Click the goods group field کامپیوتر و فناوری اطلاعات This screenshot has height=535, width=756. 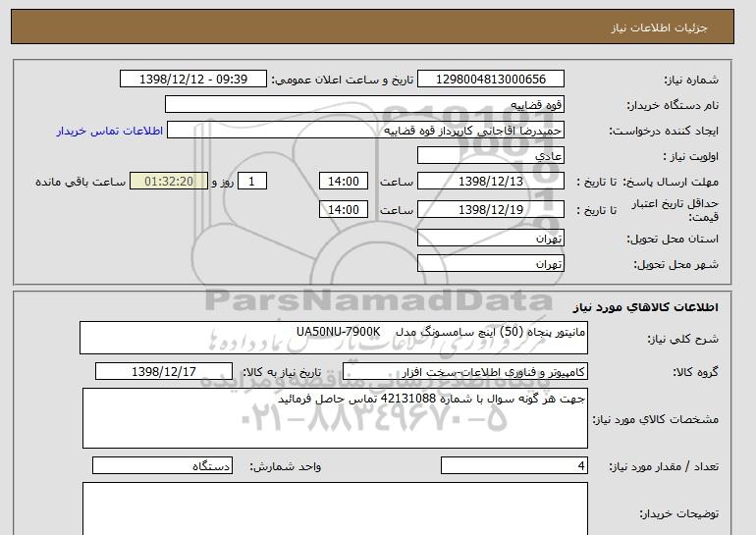pyautogui.click(x=464, y=372)
